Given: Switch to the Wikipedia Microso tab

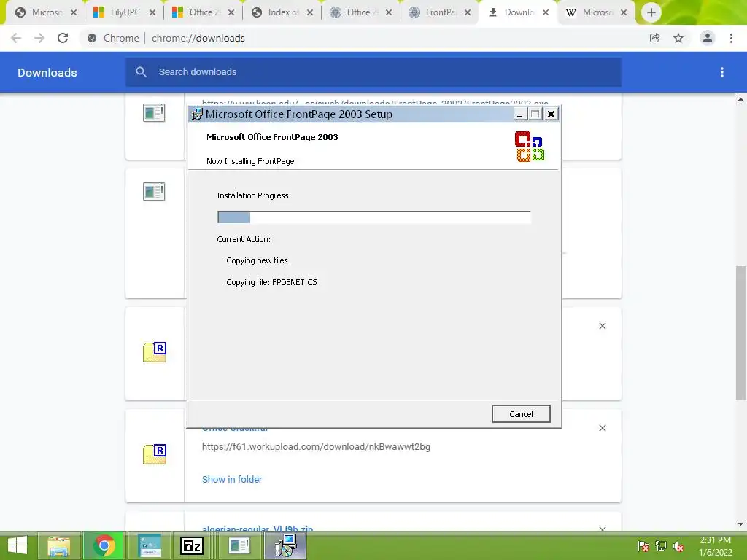Looking at the screenshot, I should click(597, 12).
